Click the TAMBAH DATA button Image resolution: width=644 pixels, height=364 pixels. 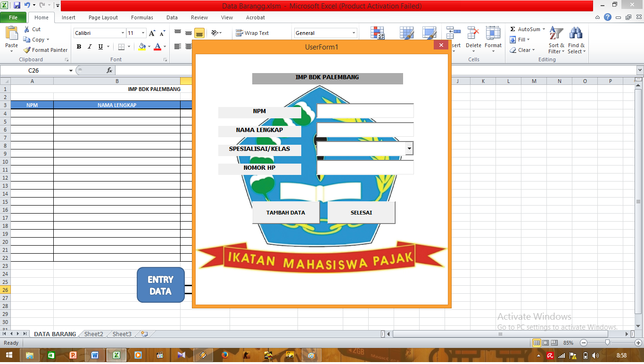coord(286,213)
